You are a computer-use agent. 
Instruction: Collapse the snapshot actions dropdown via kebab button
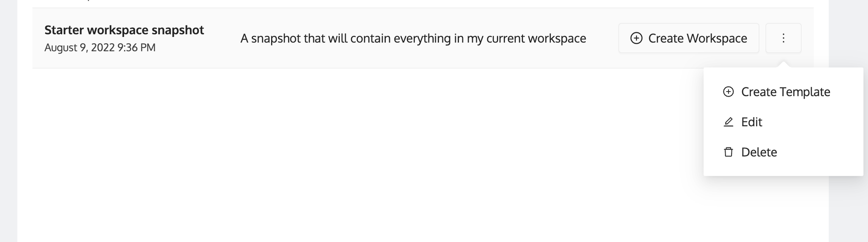tap(783, 38)
